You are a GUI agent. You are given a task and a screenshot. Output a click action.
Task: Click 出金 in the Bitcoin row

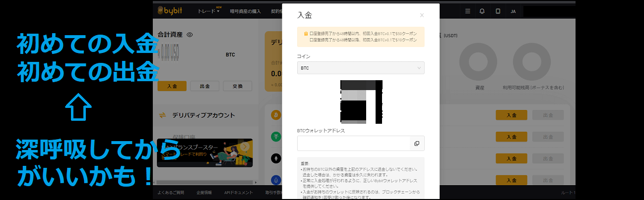(x=548, y=115)
